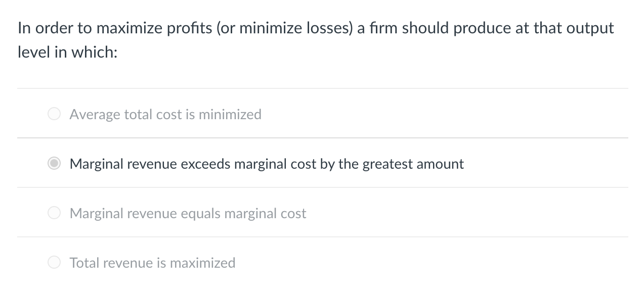This screenshot has width=644, height=299.
Task: Click the selected answer option text
Action: tap(267, 164)
